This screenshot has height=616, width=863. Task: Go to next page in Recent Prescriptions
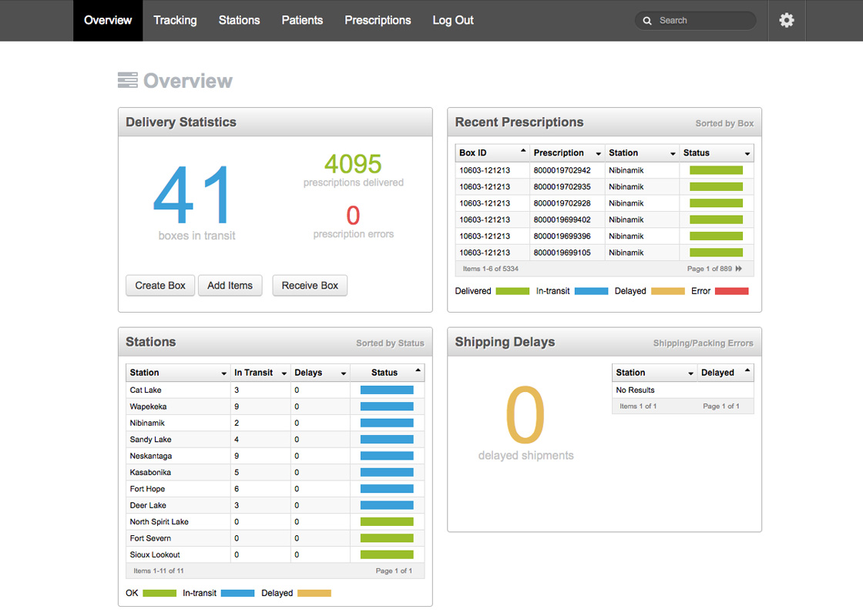coord(739,269)
